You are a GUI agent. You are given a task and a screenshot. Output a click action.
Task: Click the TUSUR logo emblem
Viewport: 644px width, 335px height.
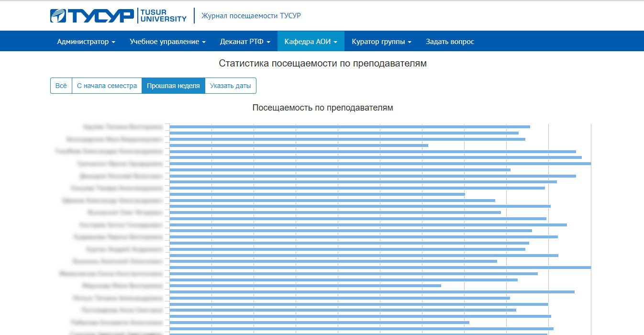pyautogui.click(x=59, y=16)
